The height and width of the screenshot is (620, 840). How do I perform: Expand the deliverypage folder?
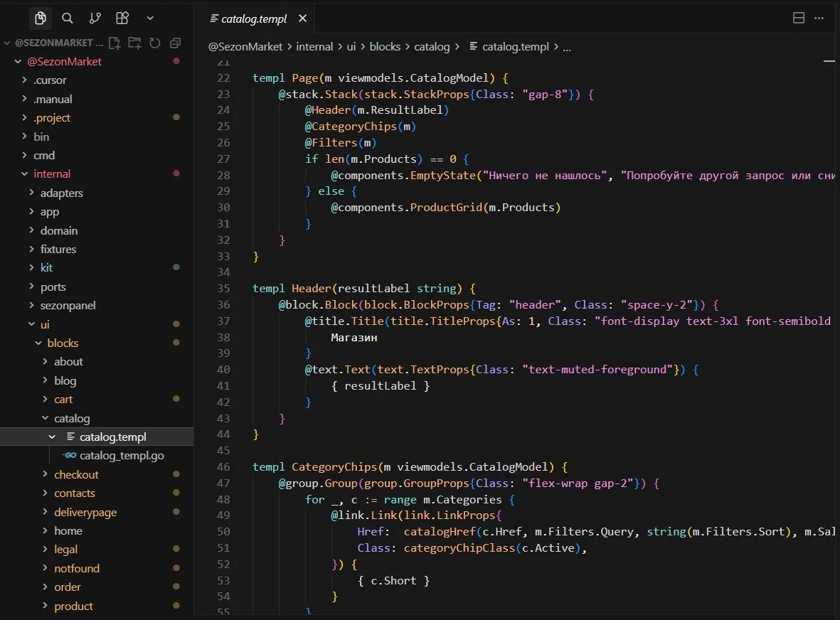[45, 513]
